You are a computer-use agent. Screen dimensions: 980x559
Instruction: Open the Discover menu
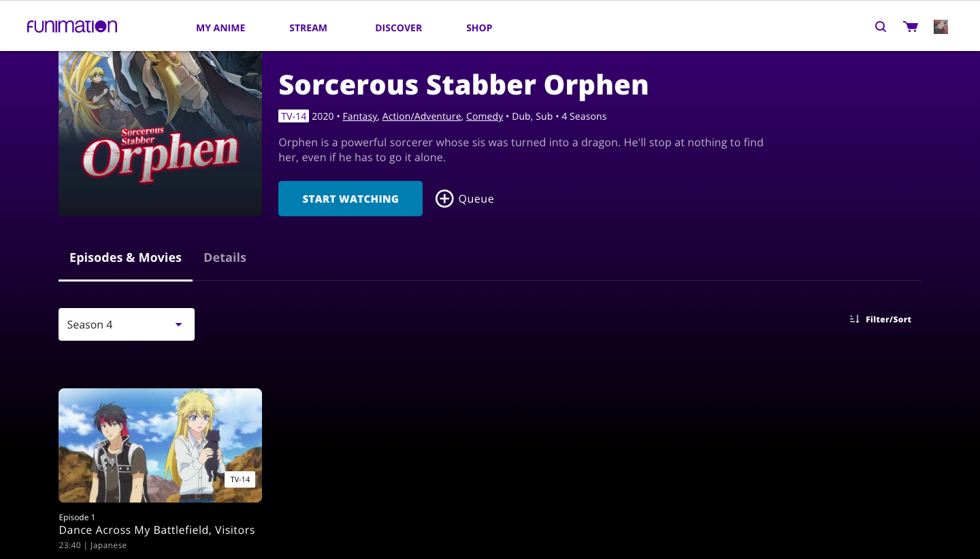(x=399, y=28)
